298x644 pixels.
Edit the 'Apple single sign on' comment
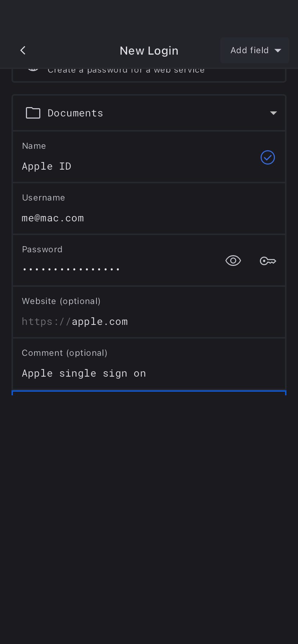coord(84,373)
